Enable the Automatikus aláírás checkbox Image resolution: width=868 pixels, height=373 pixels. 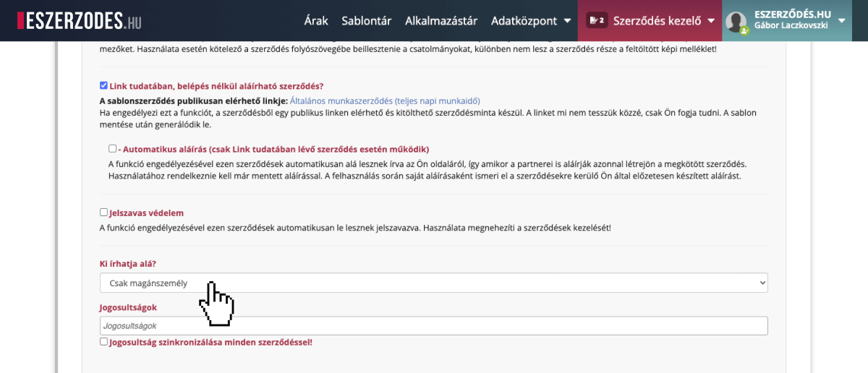coord(113,149)
